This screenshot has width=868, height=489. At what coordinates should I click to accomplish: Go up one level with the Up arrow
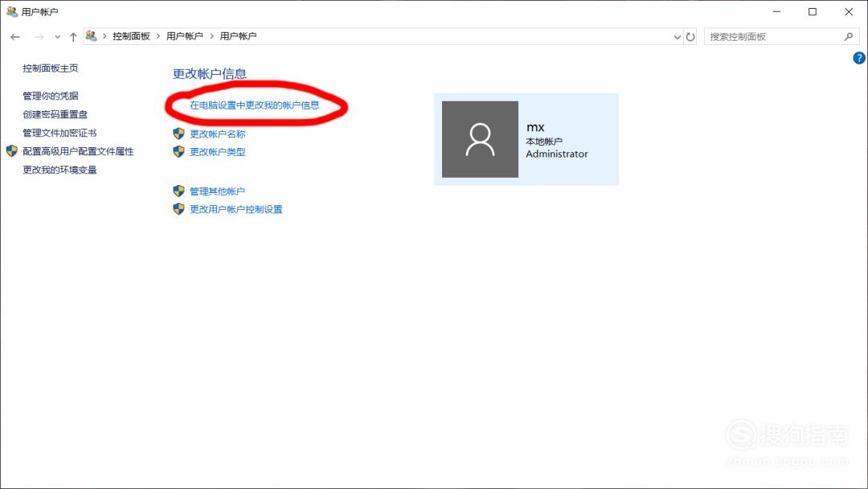click(73, 36)
